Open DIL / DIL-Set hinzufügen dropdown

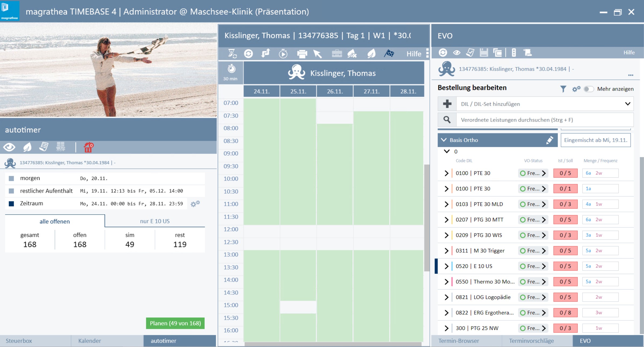(x=628, y=104)
